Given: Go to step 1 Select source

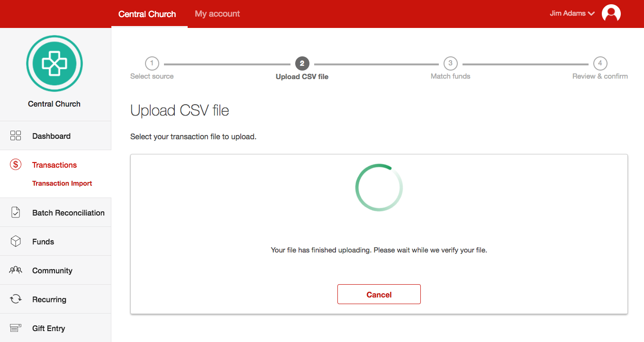Looking at the screenshot, I should (x=152, y=63).
